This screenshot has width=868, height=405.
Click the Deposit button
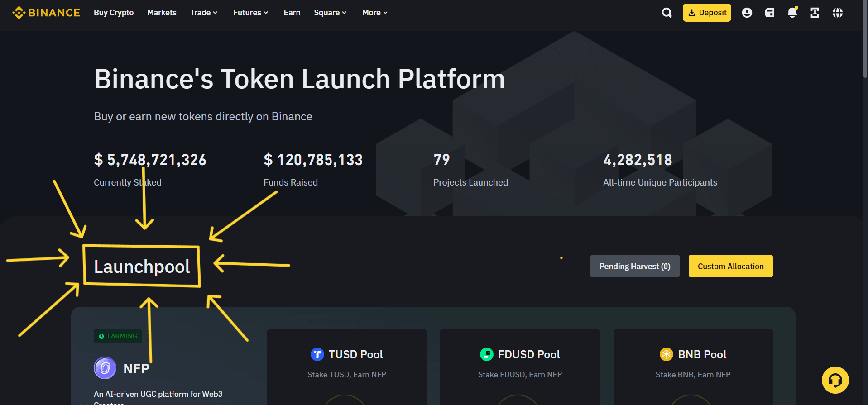pyautogui.click(x=707, y=13)
